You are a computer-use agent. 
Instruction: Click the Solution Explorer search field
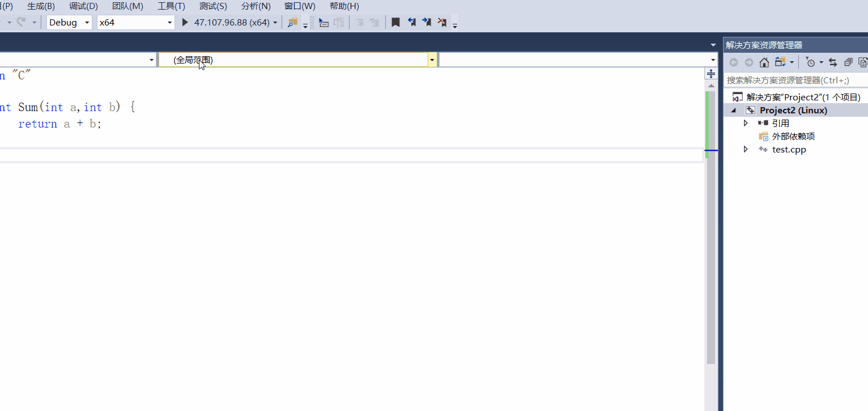pos(796,80)
